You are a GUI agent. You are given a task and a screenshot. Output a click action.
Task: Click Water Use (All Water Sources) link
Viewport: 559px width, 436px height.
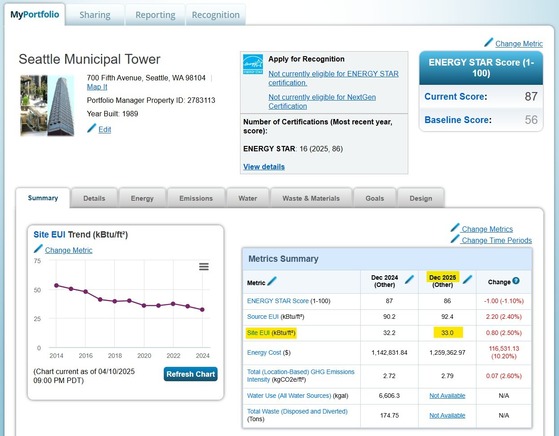[x=289, y=395]
